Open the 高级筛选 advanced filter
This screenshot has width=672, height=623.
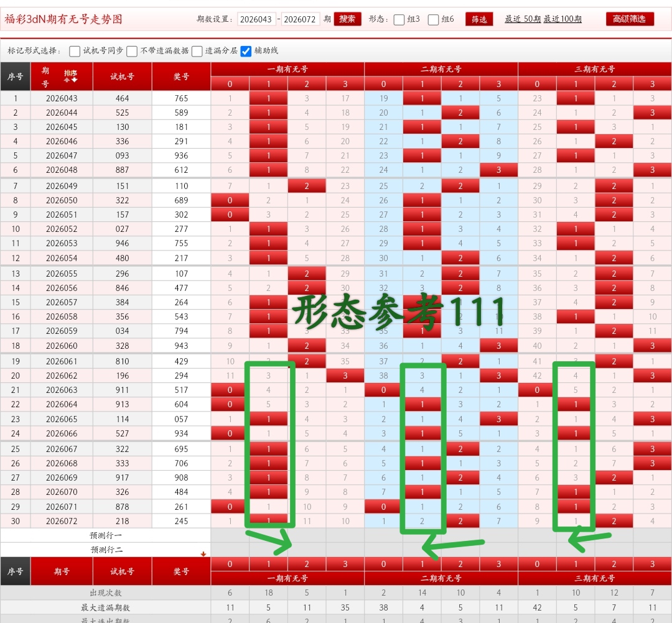pyautogui.click(x=629, y=19)
